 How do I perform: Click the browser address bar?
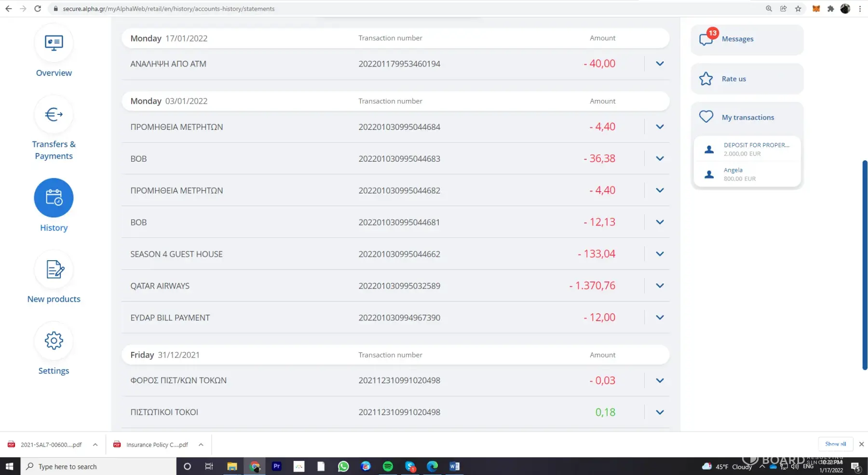[x=386, y=9]
